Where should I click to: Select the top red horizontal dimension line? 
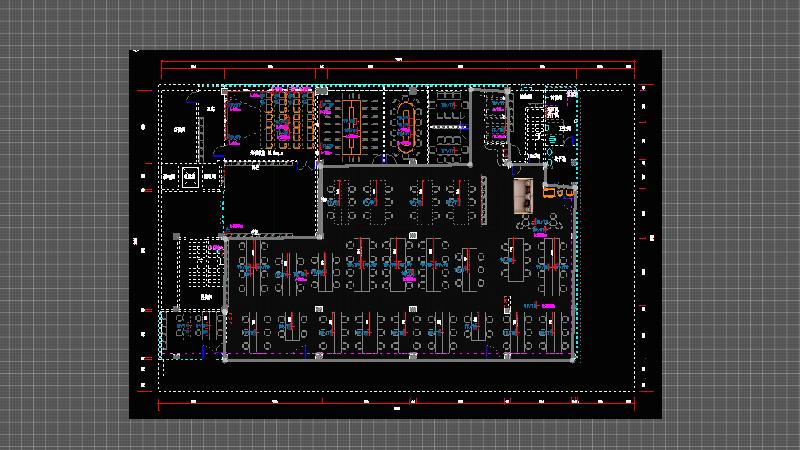coord(400,66)
